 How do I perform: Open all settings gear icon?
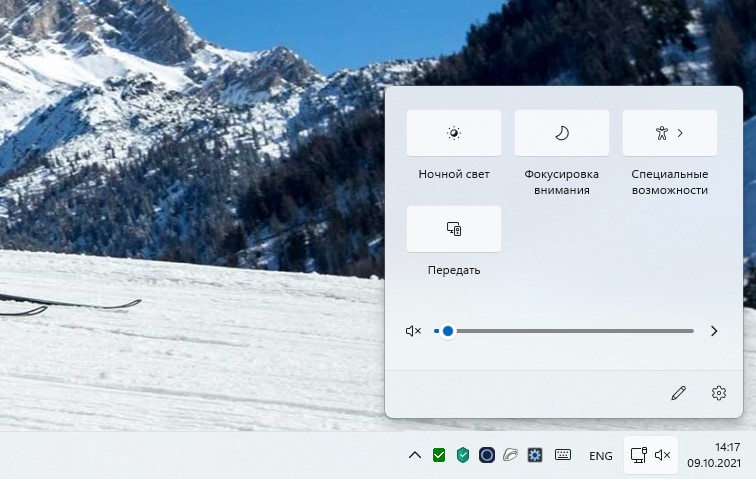719,393
